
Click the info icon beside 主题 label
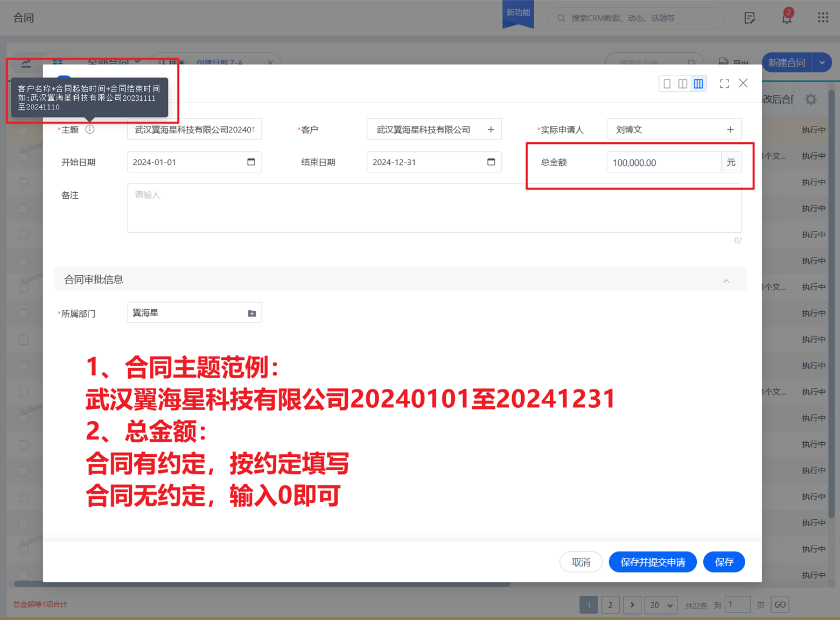pos(90,129)
